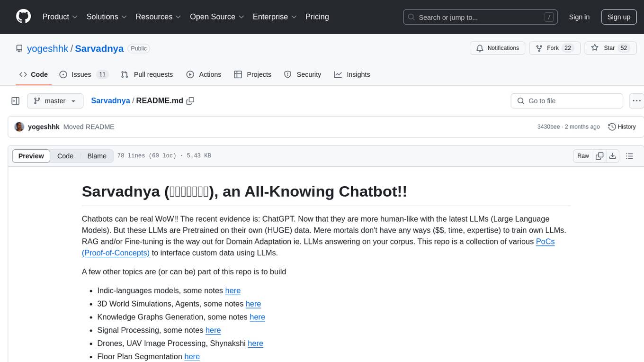This screenshot has height=362, width=644.
Task: Download the raw file
Action: point(612,156)
